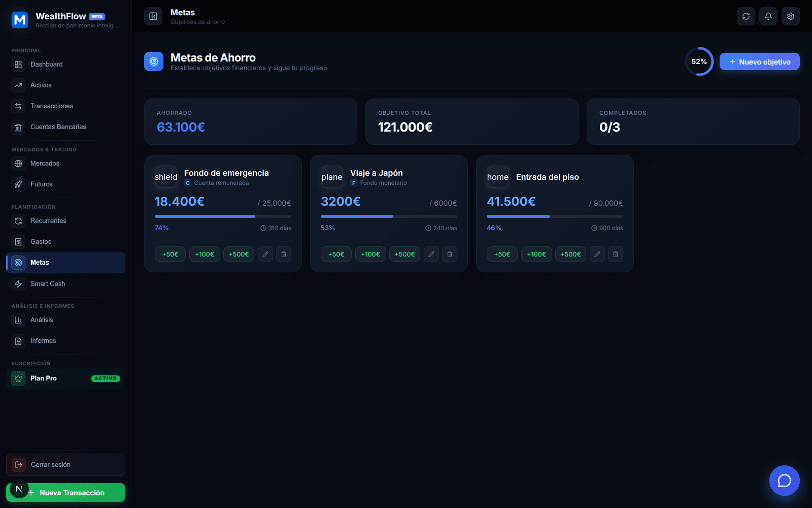Click Viaje a Japón progress bar
Screen dimensions: 812x508
click(x=389, y=216)
